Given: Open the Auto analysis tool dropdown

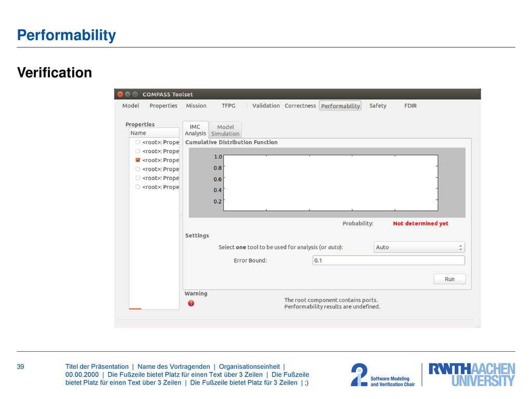Looking at the screenshot, I should [419, 247].
